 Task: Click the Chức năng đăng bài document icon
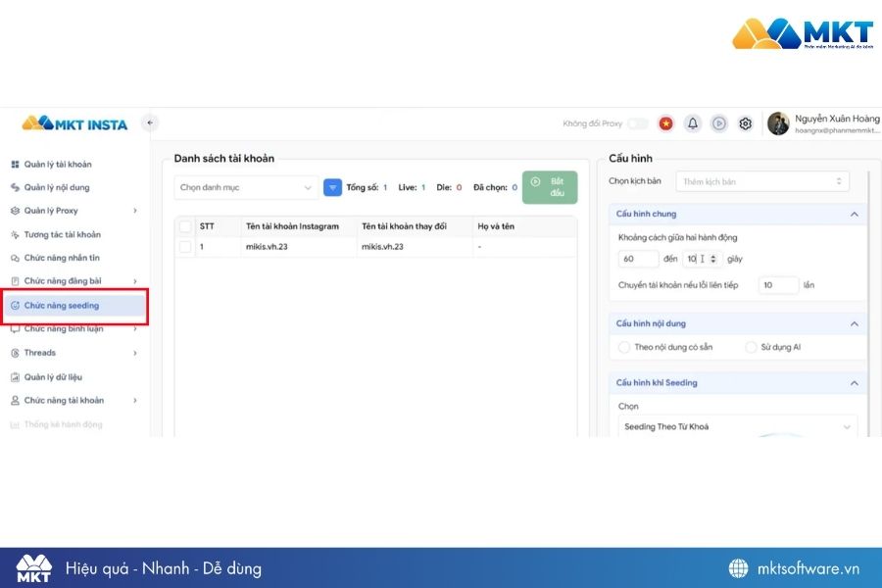(15, 281)
